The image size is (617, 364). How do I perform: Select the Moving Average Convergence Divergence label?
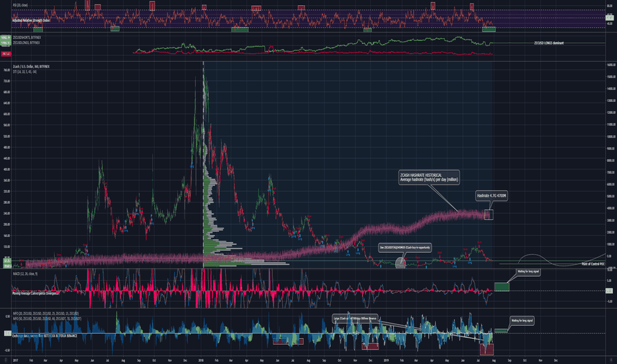[35, 293]
